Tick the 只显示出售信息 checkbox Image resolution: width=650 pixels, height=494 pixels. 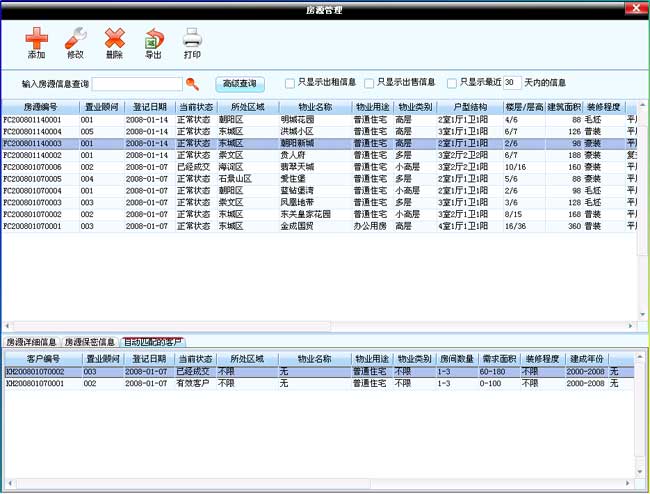(369, 83)
